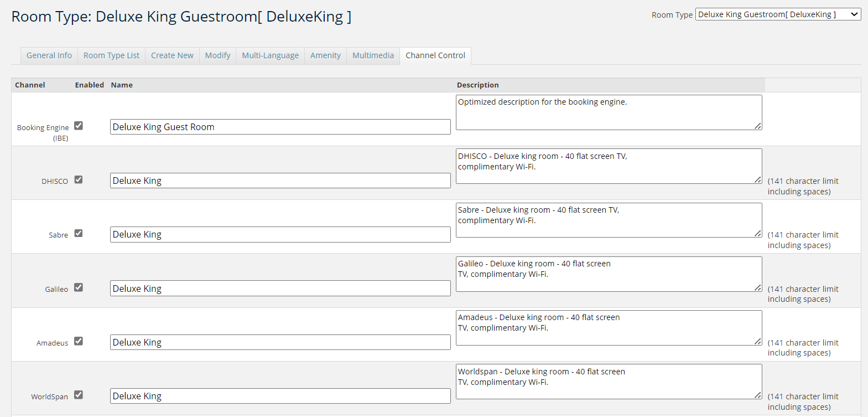Click the Worldspan description textarea

tap(609, 382)
